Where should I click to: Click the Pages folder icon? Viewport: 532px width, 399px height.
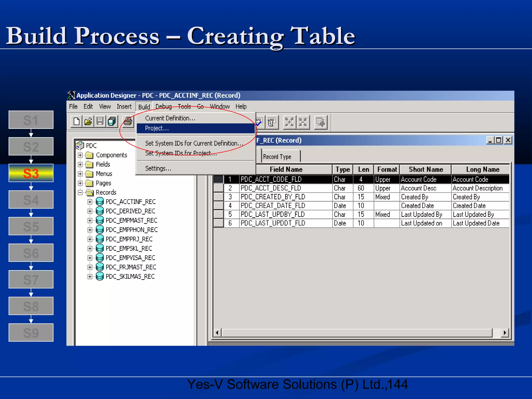(x=89, y=183)
